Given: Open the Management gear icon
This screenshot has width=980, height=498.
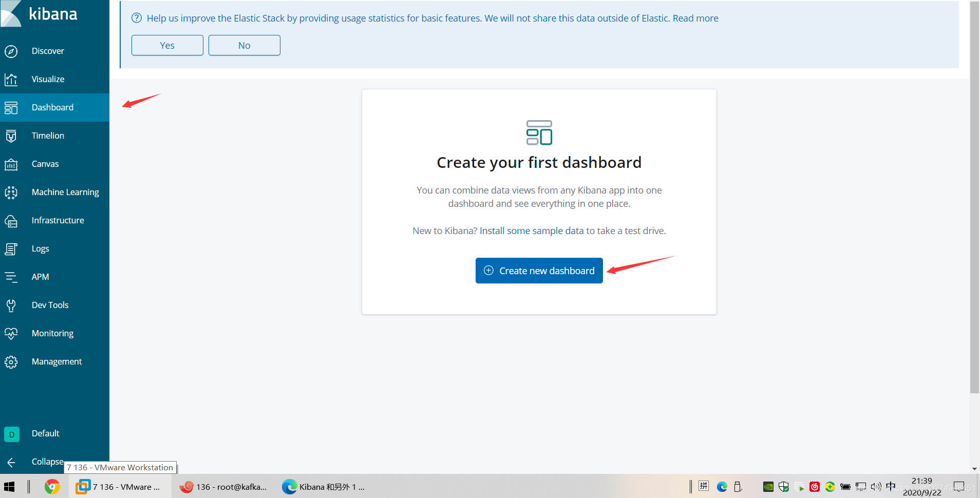Looking at the screenshot, I should [x=11, y=362].
